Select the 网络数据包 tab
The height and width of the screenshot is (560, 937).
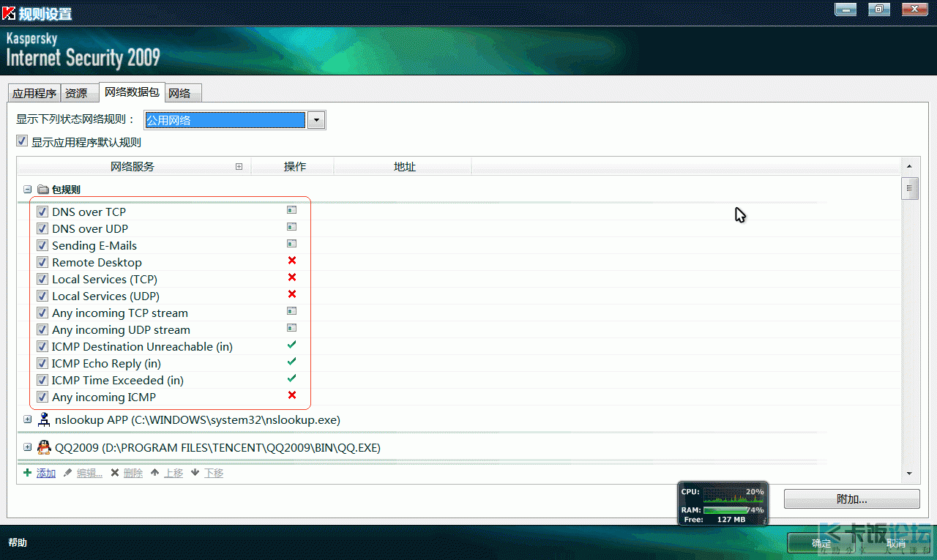click(132, 92)
